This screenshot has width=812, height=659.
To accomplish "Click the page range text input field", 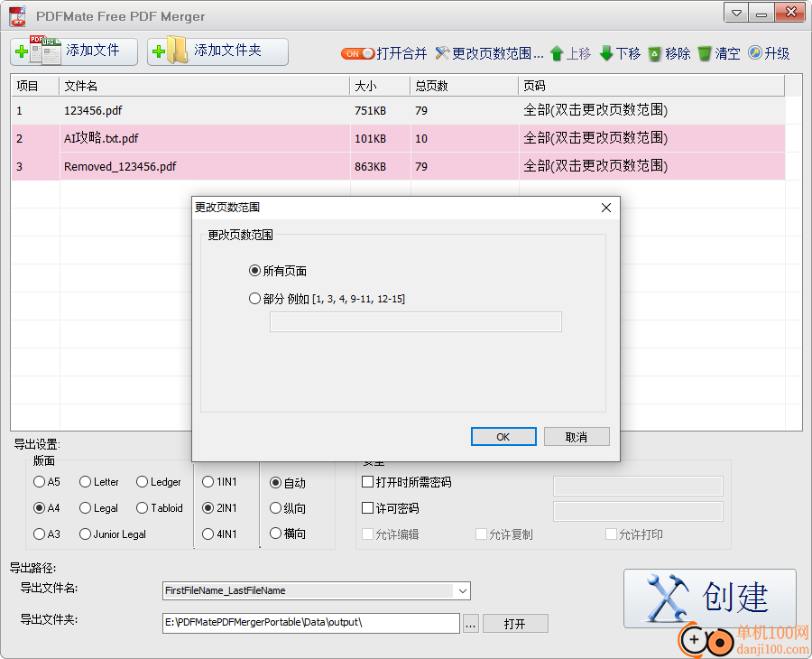I will [415, 321].
